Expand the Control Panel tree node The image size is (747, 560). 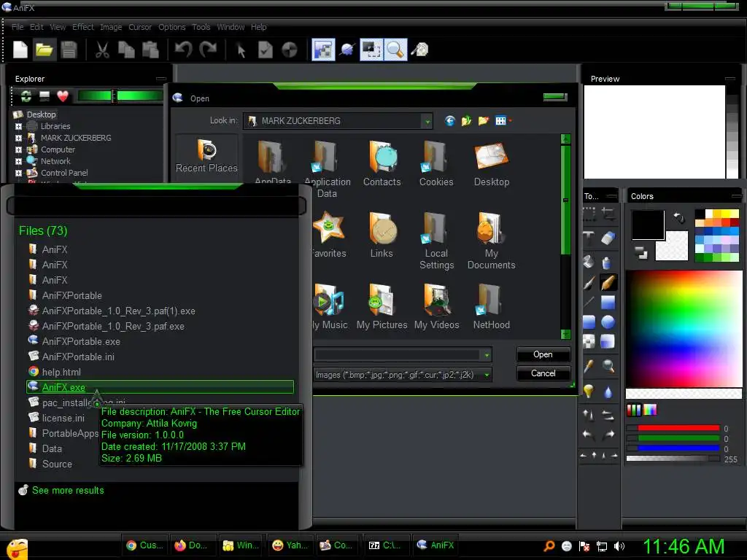(x=18, y=173)
